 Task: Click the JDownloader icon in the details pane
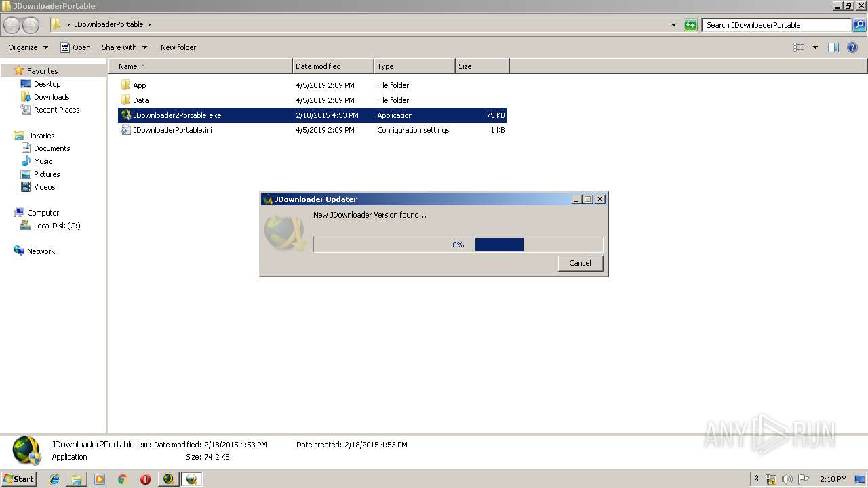point(26,451)
